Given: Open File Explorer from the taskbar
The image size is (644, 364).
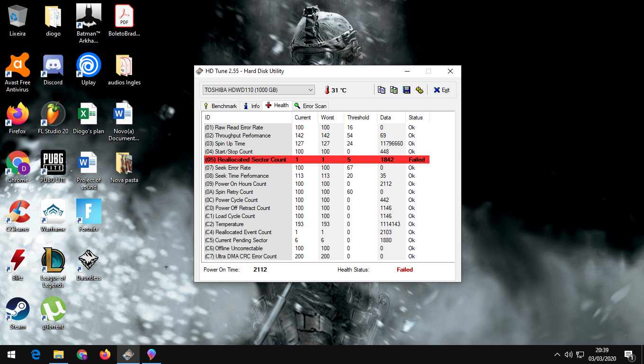Looking at the screenshot, I should 58,355.
